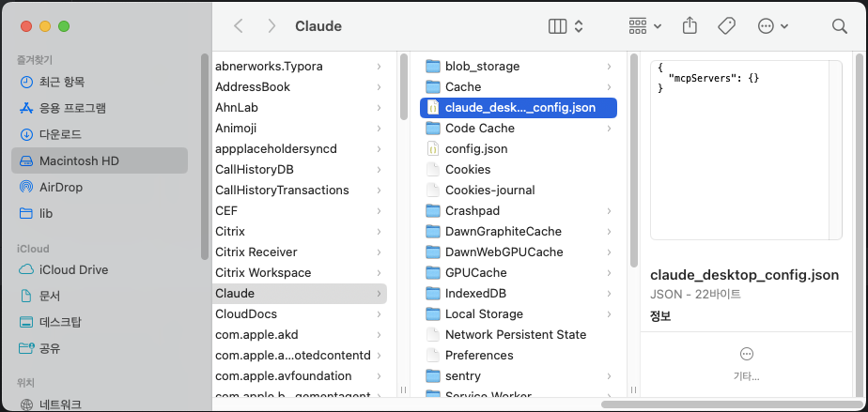Open the More actions ellipsis menu
Image resolution: width=868 pixels, height=412 pixels.
point(773,26)
